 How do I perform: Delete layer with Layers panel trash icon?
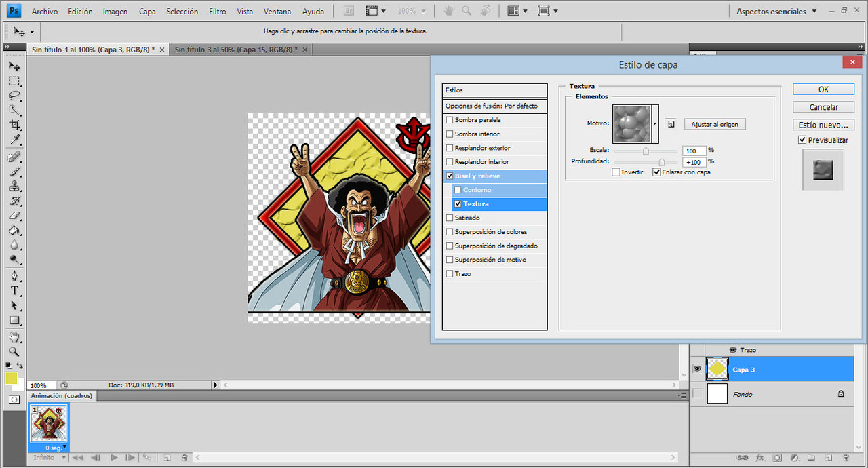846,458
